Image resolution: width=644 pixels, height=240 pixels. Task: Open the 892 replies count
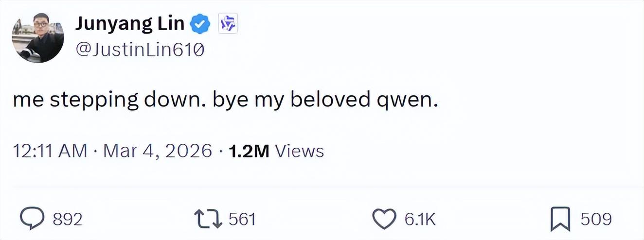tap(68, 220)
